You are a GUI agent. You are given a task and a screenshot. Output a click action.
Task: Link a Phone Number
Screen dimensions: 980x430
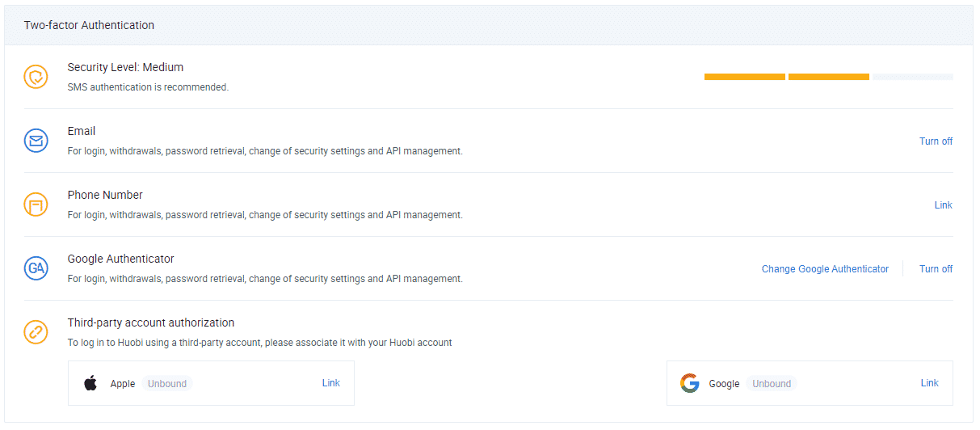tap(943, 205)
